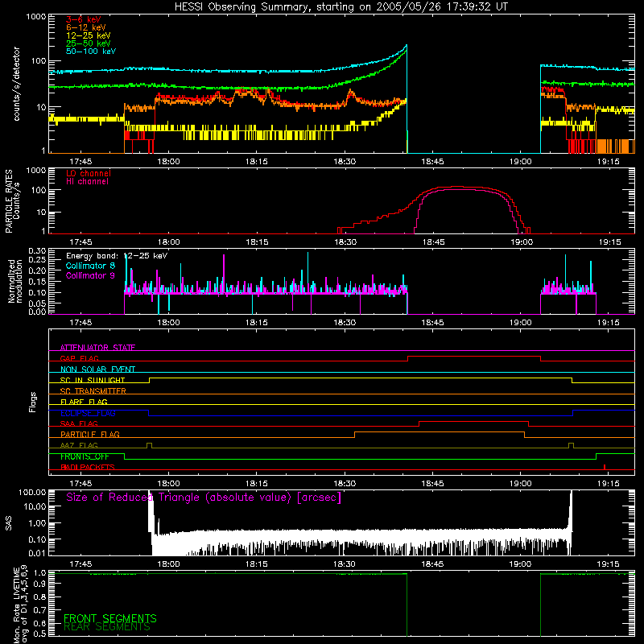Click the 'Collimator 8' legend entry

pyautogui.click(x=90, y=266)
